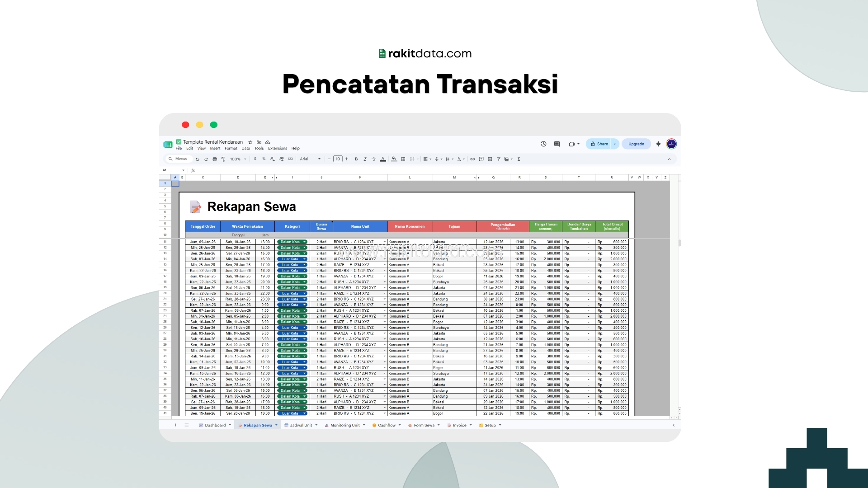Create a filter with funnel icon

499,159
